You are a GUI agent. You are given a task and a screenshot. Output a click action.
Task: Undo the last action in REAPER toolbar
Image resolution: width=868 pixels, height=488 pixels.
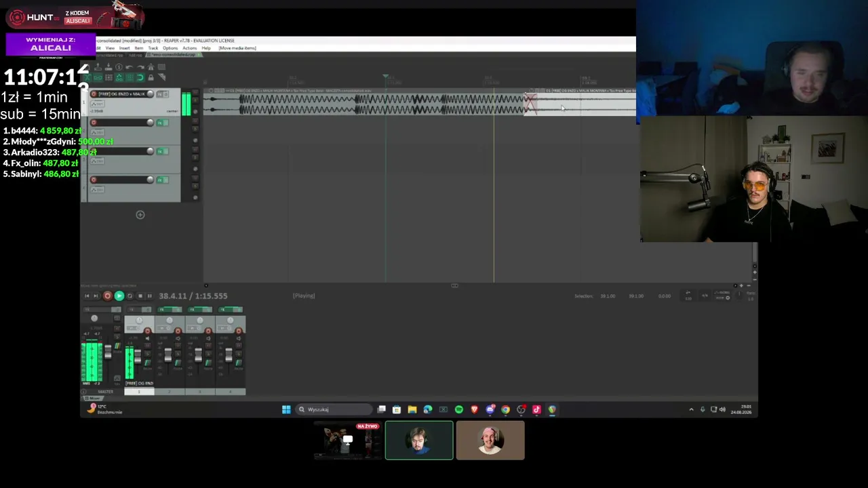pos(130,67)
